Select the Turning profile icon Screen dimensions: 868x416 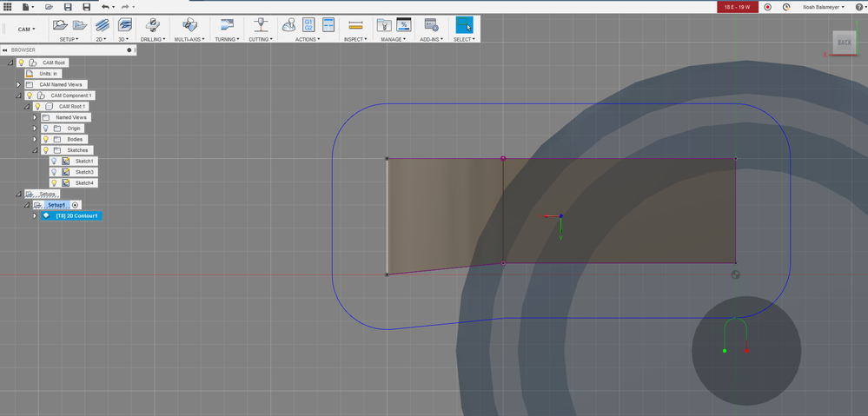[227, 25]
